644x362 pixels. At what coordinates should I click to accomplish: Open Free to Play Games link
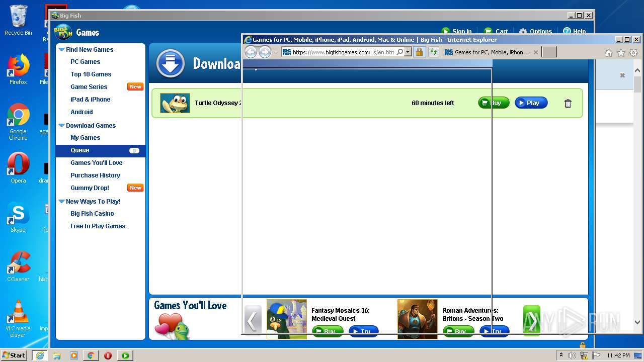point(98,226)
